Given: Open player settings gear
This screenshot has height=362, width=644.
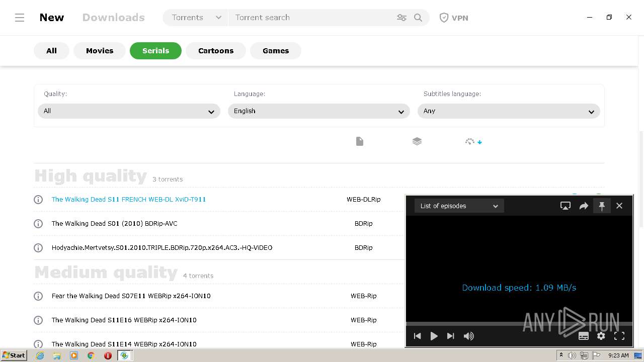Looking at the screenshot, I should click(601, 336).
